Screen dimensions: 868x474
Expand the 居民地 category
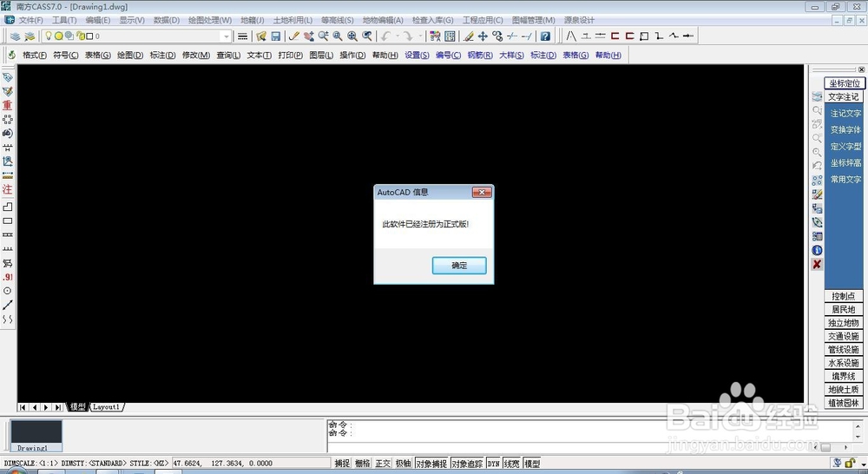tap(843, 310)
